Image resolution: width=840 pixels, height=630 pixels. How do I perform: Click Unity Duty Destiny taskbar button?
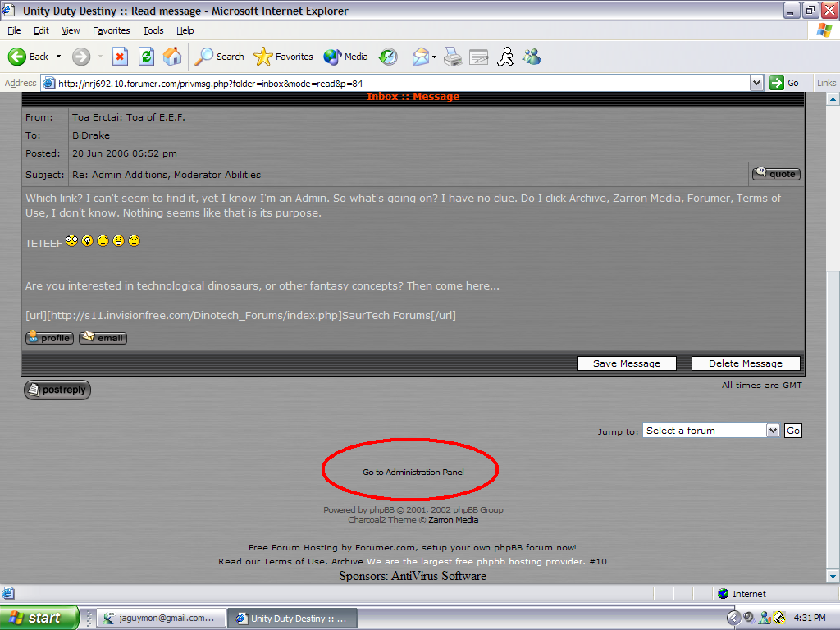coord(293,619)
